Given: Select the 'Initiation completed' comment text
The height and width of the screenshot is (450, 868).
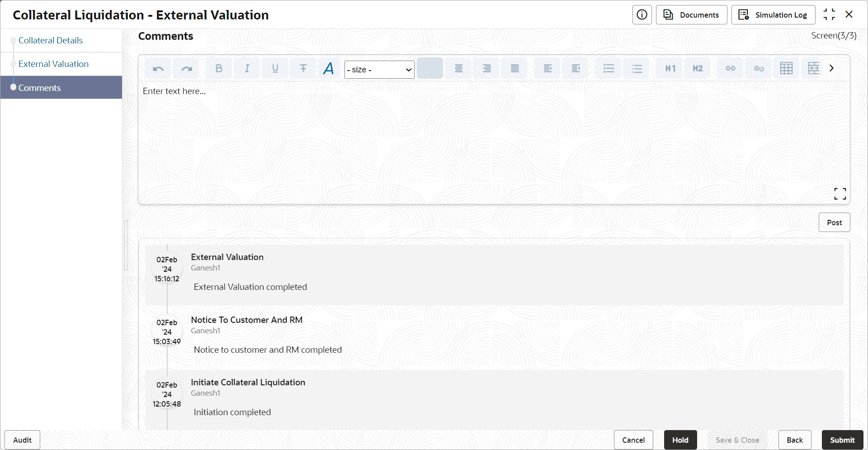Looking at the screenshot, I should coord(232,412).
